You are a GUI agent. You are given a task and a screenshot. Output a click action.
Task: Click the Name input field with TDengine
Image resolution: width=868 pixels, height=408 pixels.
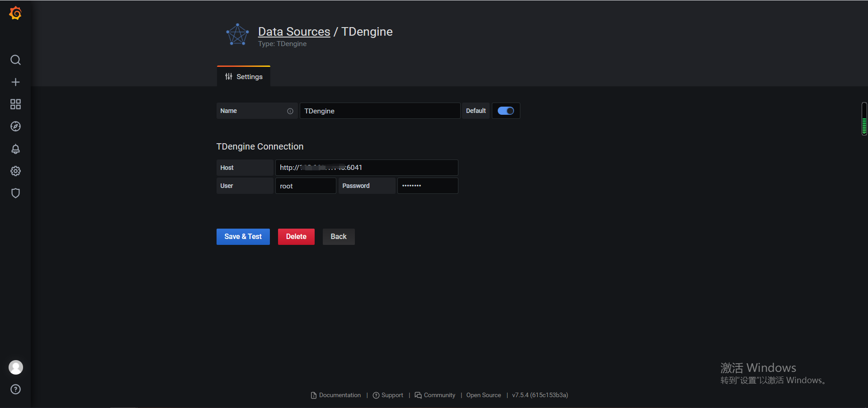pyautogui.click(x=380, y=111)
